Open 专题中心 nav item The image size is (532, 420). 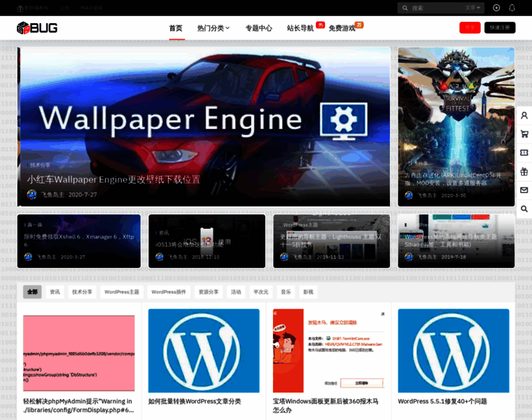click(x=259, y=28)
